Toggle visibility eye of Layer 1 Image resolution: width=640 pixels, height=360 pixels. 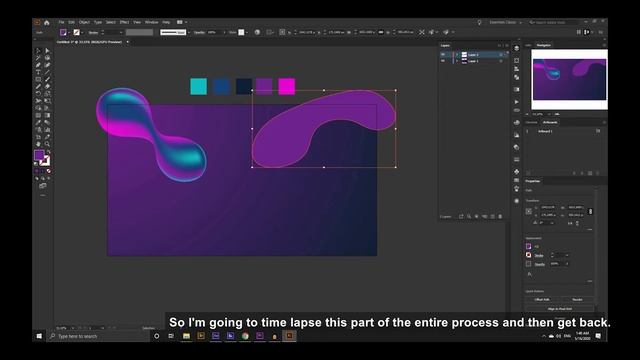pos(443,61)
